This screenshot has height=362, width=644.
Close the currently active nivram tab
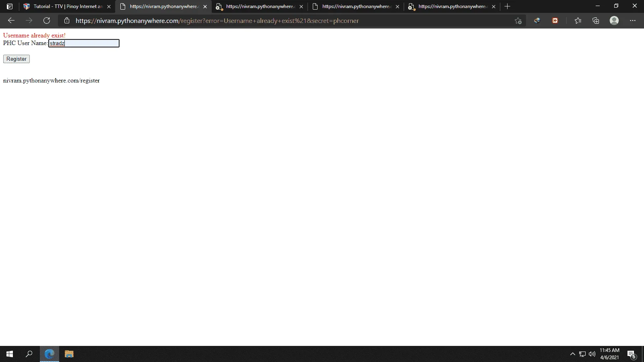pyautogui.click(x=205, y=6)
